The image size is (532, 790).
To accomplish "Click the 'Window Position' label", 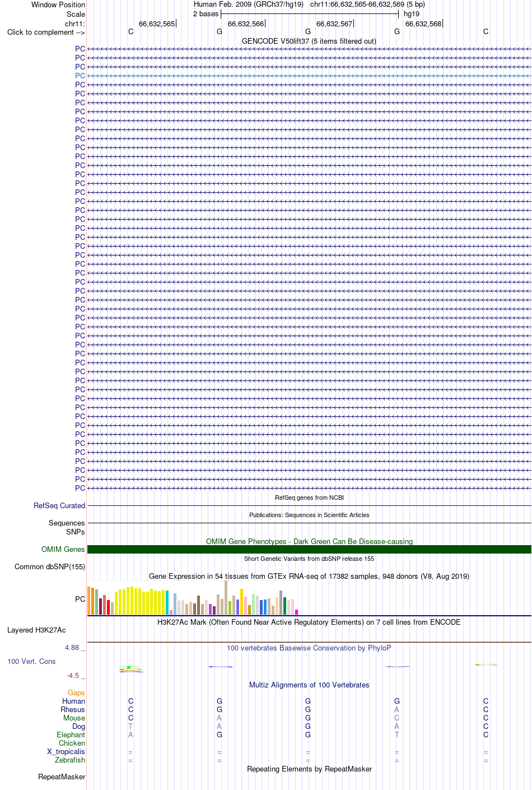I will 58,4.
